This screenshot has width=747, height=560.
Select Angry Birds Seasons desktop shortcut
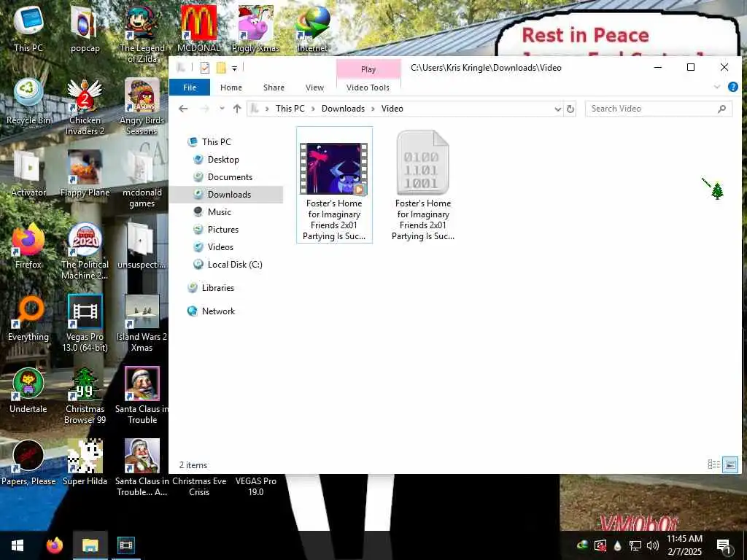coord(142,108)
